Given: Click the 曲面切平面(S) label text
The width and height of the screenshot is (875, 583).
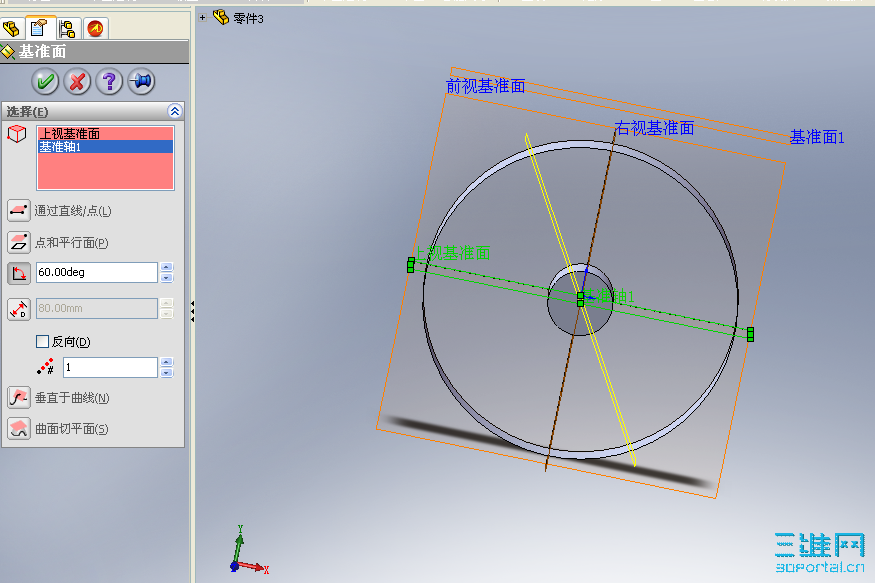Looking at the screenshot, I should pyautogui.click(x=71, y=429).
